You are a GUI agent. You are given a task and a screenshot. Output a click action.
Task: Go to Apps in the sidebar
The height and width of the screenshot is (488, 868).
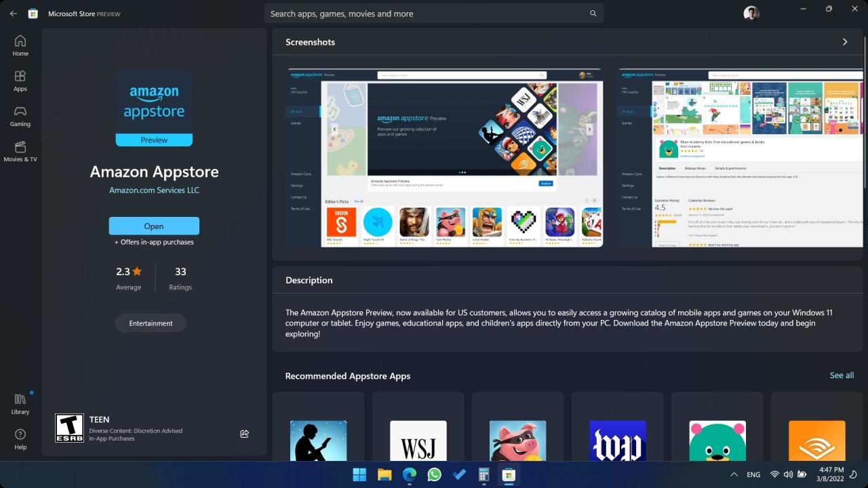coord(20,81)
